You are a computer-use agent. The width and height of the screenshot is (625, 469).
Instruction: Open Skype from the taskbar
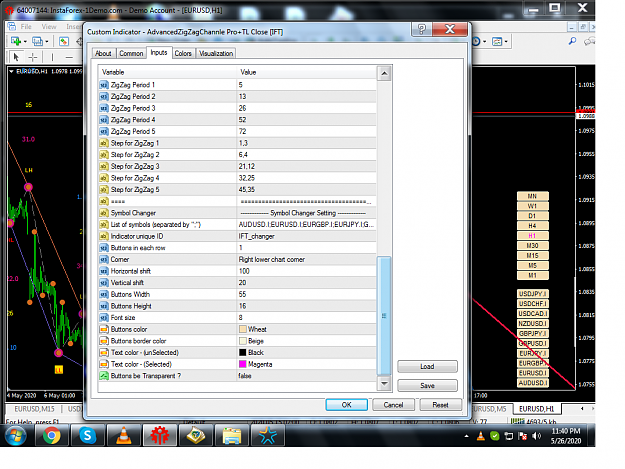(87, 435)
